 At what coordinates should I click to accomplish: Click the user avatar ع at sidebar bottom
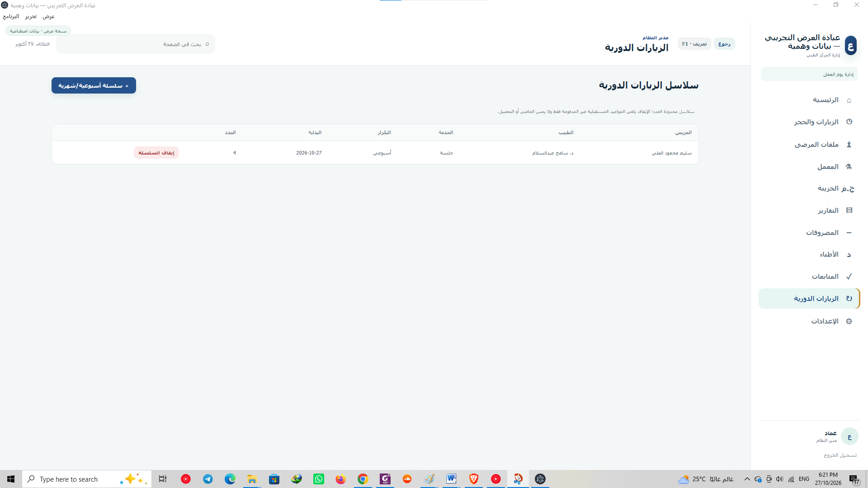849,436
